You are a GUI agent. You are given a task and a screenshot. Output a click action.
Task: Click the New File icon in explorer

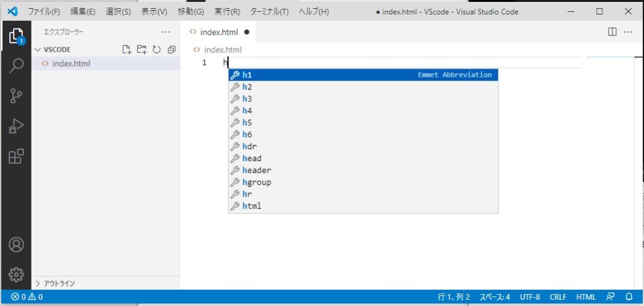pos(127,50)
